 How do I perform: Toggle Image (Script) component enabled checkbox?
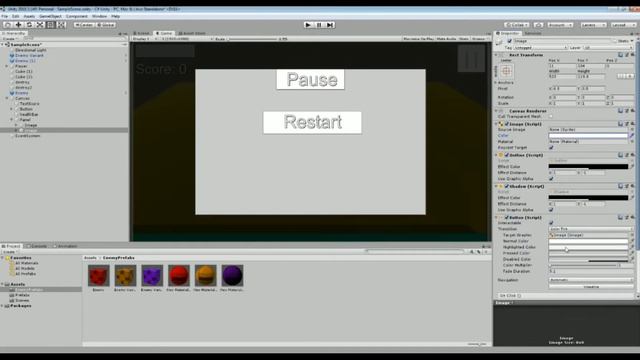click(x=507, y=124)
